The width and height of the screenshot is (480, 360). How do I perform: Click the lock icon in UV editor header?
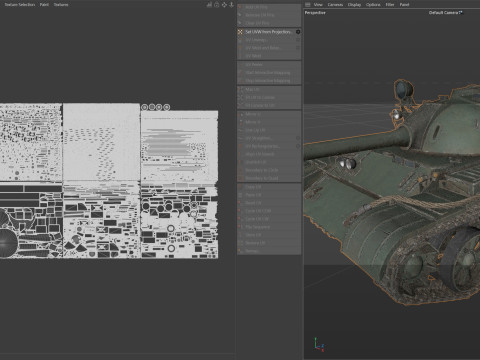click(x=217, y=5)
